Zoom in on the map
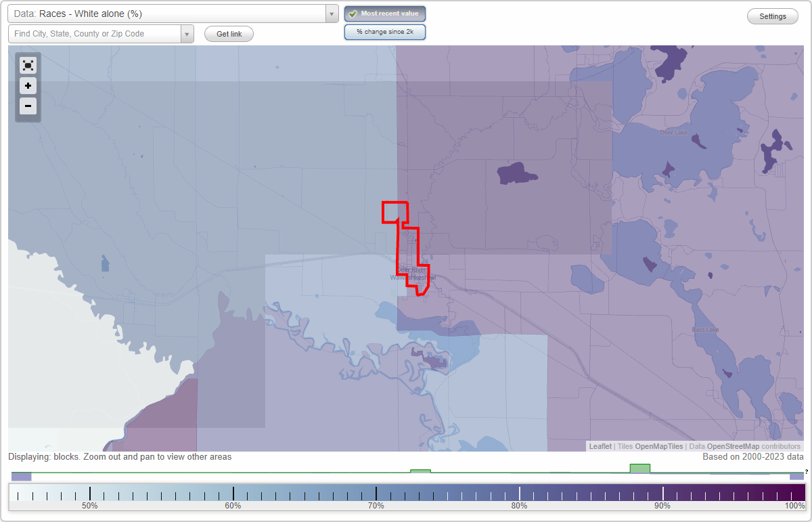Viewport: 812px width, 522px height. pyautogui.click(x=28, y=86)
